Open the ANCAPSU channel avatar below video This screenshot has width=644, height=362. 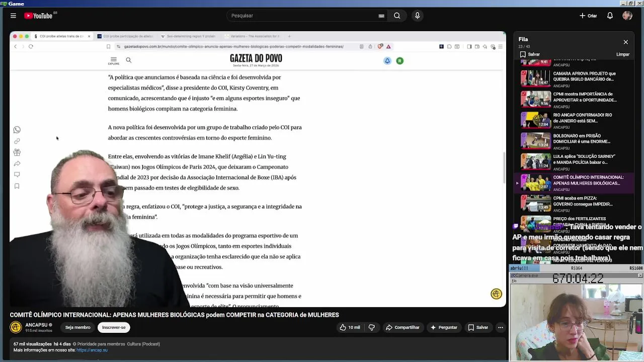point(16,327)
